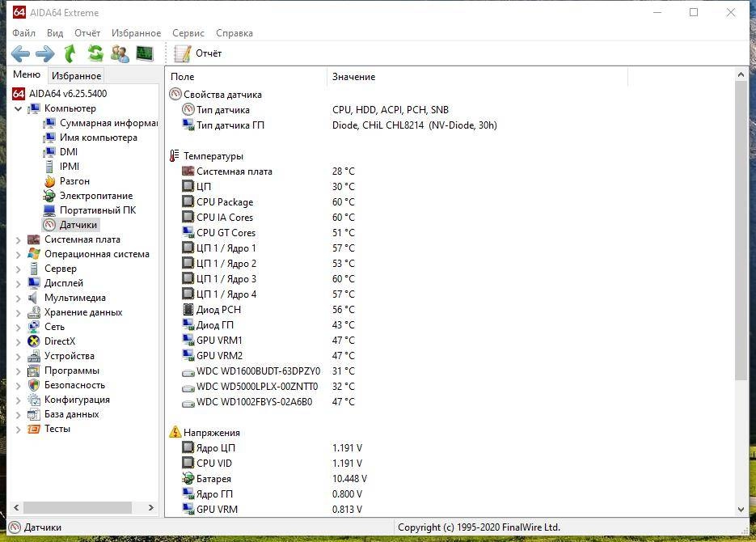This screenshot has height=542, width=756.
Task: Click the Forward navigation arrow
Action: pos(45,53)
